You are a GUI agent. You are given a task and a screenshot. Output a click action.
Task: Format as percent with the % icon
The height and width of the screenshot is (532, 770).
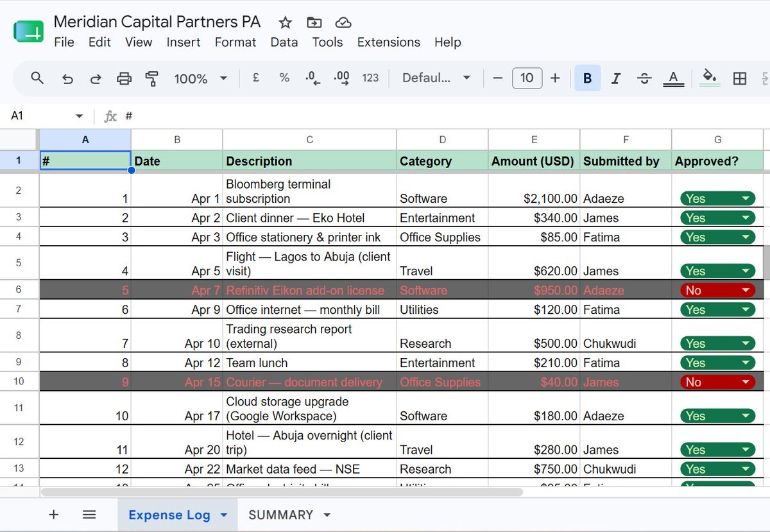(x=284, y=78)
